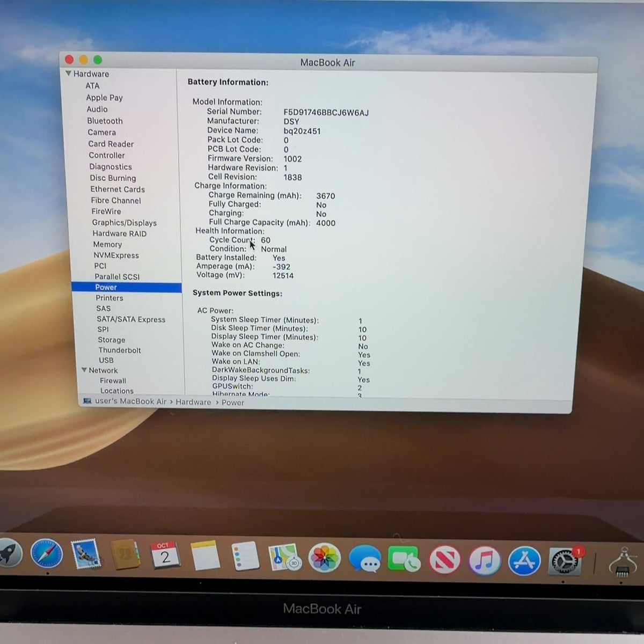Select Card Reader in the sidebar
This screenshot has height=644, width=644.
coord(111,144)
